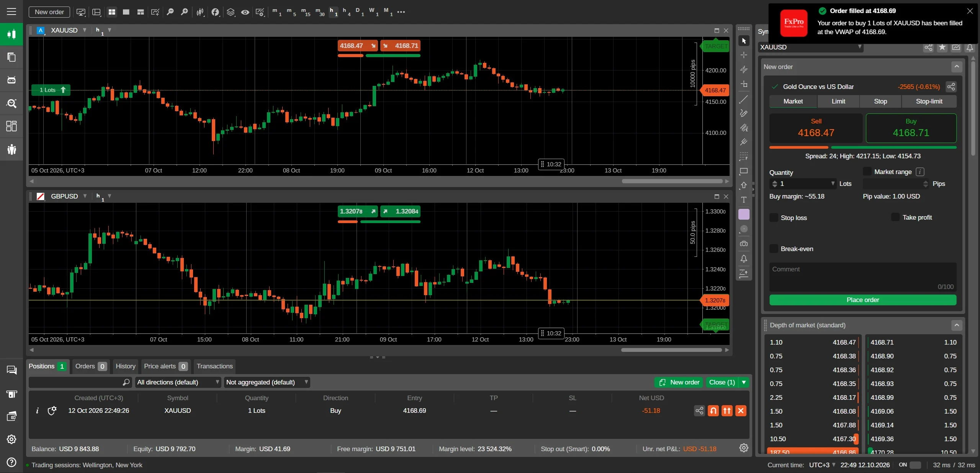Collapse the Depth of market panel

point(956,325)
